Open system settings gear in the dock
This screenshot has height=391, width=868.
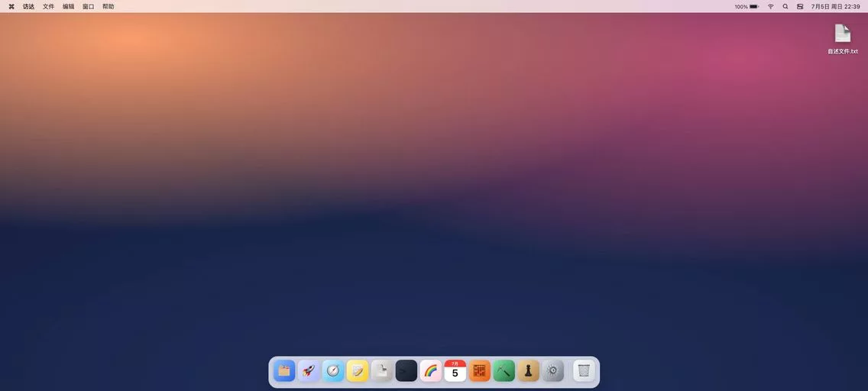tap(552, 370)
